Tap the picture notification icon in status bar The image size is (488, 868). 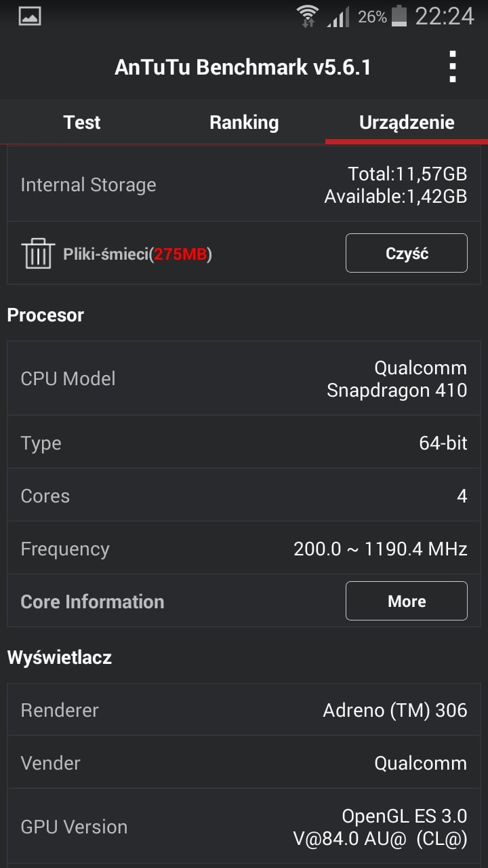pos(30,16)
